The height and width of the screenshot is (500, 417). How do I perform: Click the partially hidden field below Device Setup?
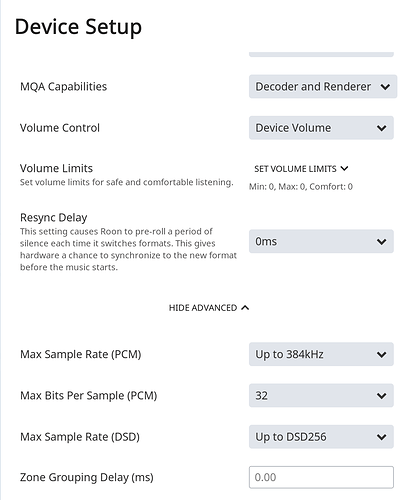click(x=321, y=54)
